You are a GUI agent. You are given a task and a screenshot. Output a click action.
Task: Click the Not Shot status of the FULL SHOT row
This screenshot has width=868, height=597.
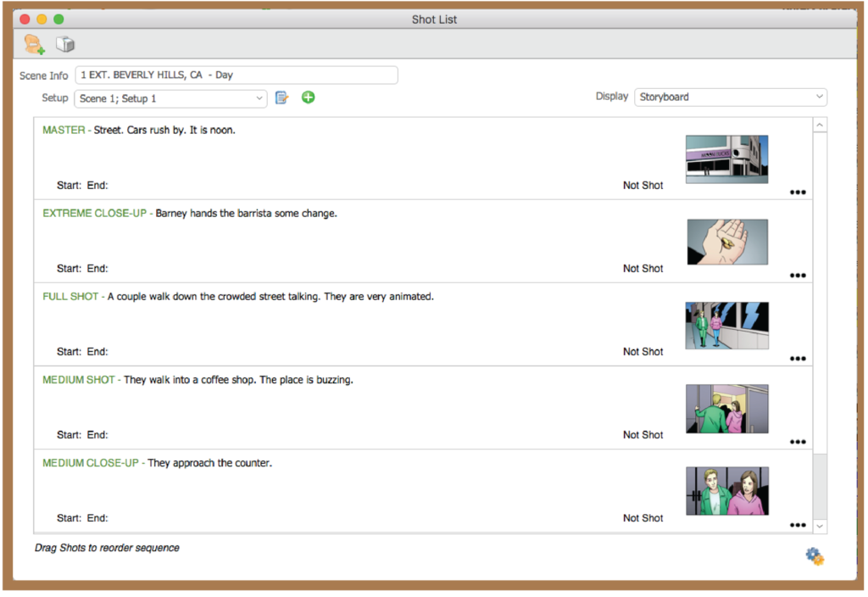click(x=643, y=352)
